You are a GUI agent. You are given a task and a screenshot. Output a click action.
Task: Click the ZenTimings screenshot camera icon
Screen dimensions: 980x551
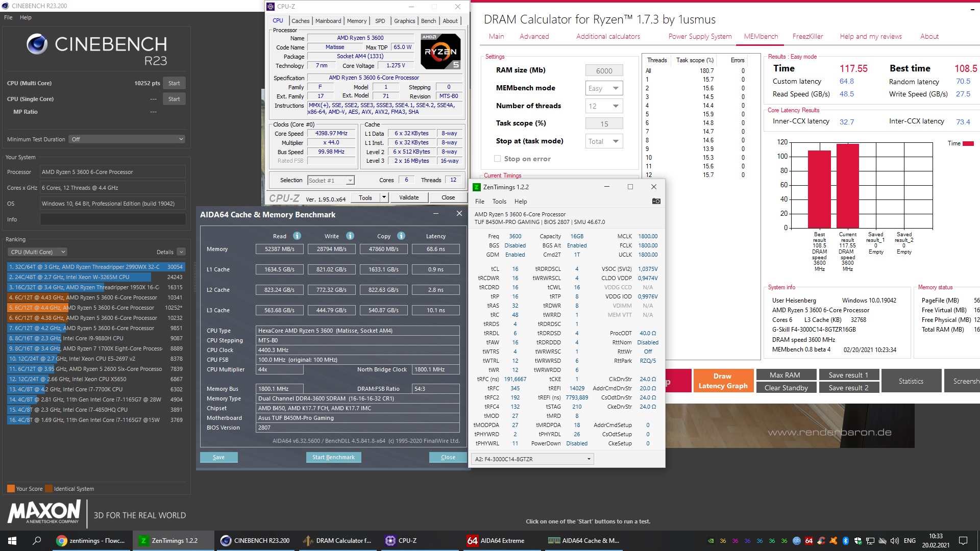656,201
